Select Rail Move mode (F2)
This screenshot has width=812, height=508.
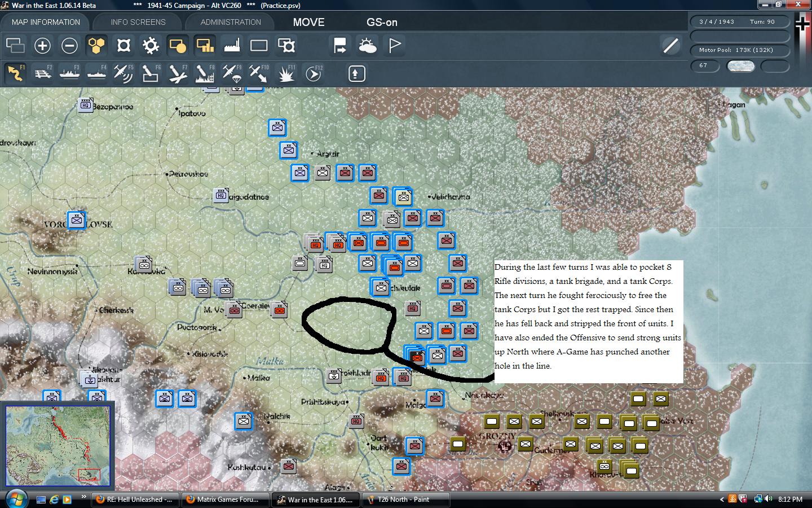pyautogui.click(x=42, y=73)
